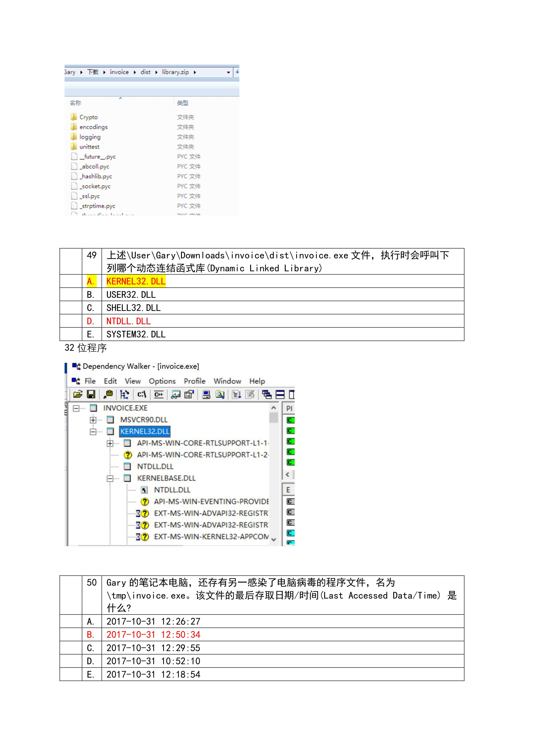Image resolution: width=534 pixels, height=756 pixels.
Task: Click the Save floppy disk icon
Action: tap(91, 394)
